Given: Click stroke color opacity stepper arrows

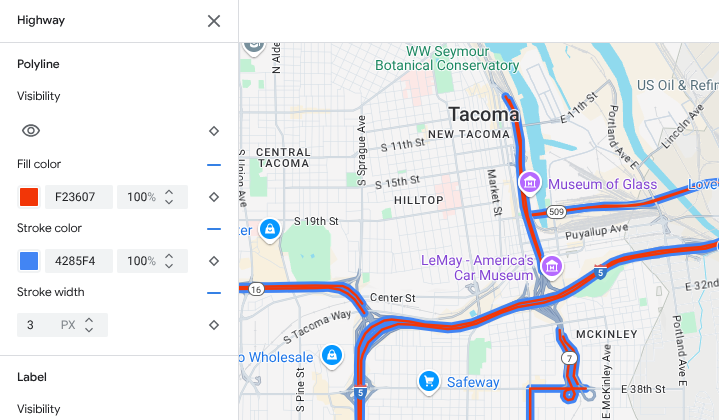Looking at the screenshot, I should 169,261.
